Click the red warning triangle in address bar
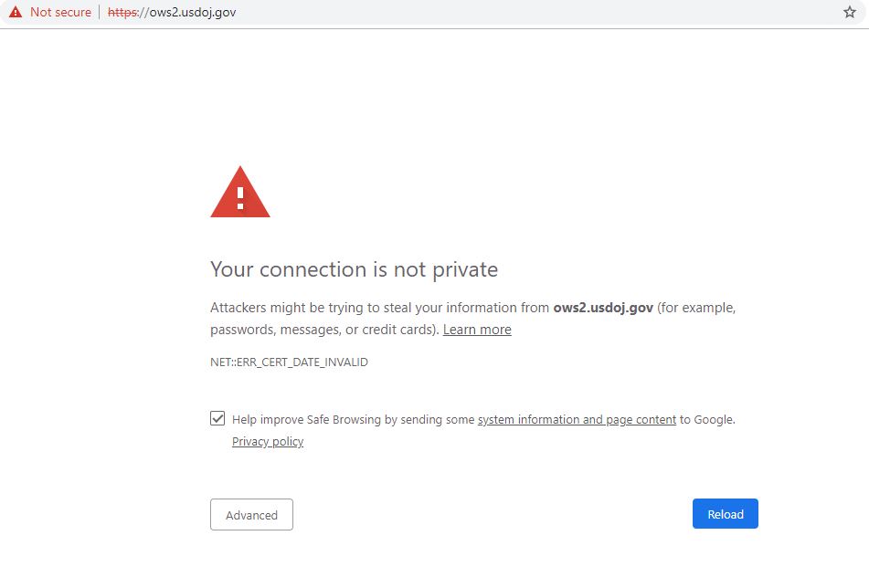Viewport: 869px width, 588px height. 15,13
